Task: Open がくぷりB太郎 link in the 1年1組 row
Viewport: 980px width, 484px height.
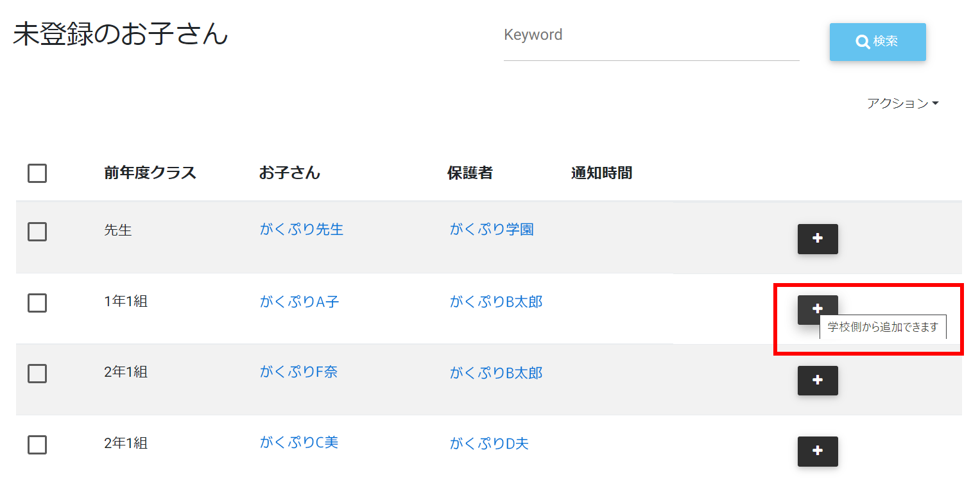Action: pyautogui.click(x=496, y=302)
